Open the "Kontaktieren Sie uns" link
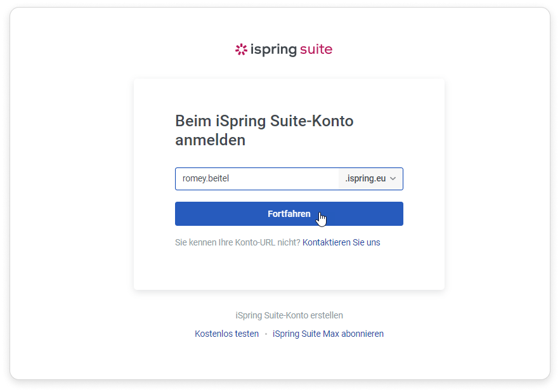This screenshot has width=560, height=392. point(341,242)
